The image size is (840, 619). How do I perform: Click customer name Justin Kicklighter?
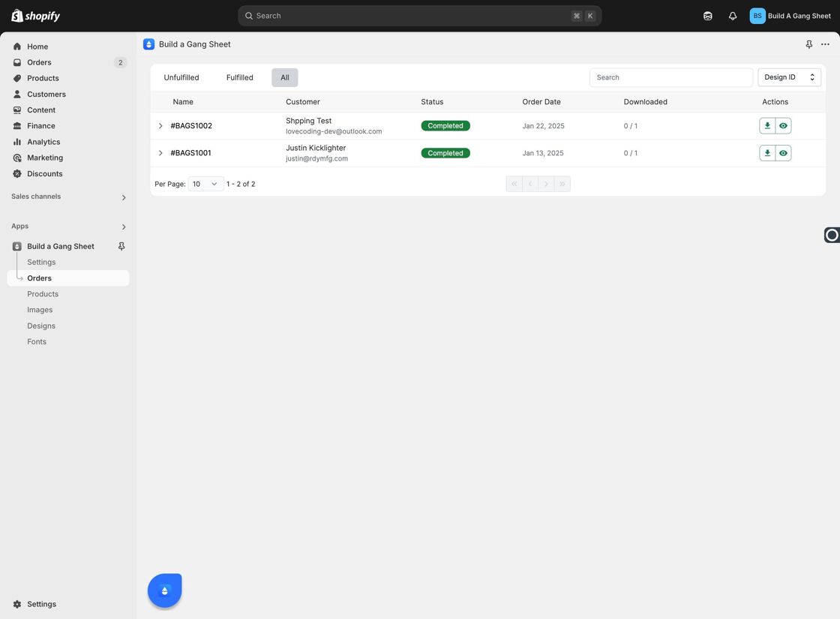[316, 148]
